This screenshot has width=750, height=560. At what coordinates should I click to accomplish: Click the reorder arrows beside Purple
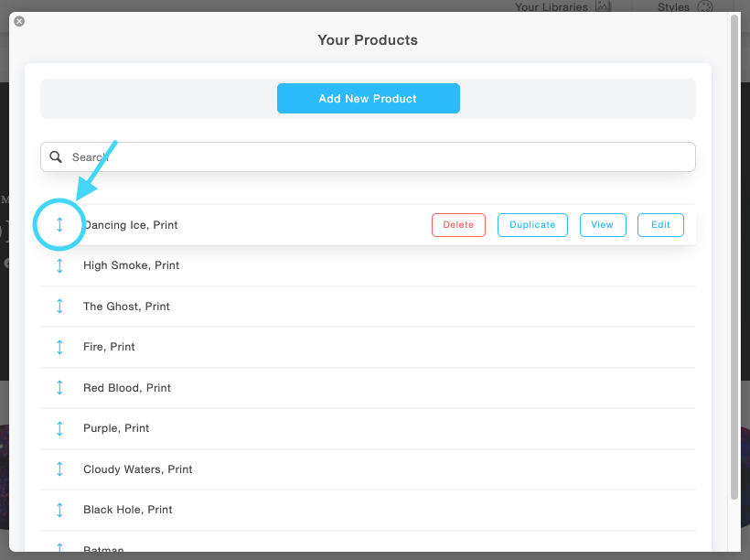(59, 428)
